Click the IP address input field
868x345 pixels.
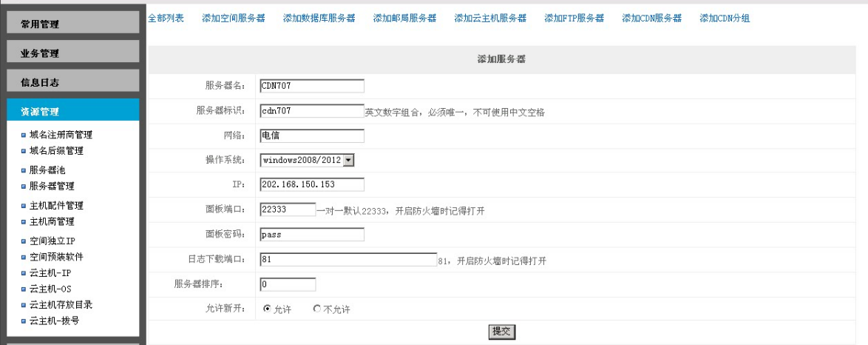(312, 184)
